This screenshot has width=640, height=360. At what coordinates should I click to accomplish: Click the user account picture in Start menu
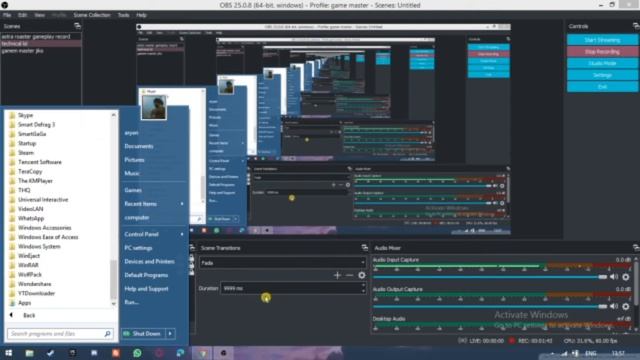[154, 107]
